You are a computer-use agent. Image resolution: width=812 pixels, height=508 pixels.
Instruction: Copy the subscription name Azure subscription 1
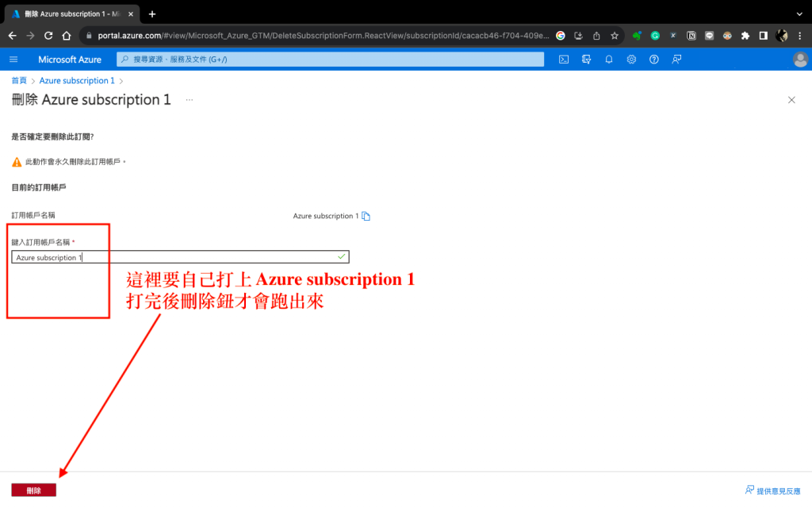tap(366, 216)
